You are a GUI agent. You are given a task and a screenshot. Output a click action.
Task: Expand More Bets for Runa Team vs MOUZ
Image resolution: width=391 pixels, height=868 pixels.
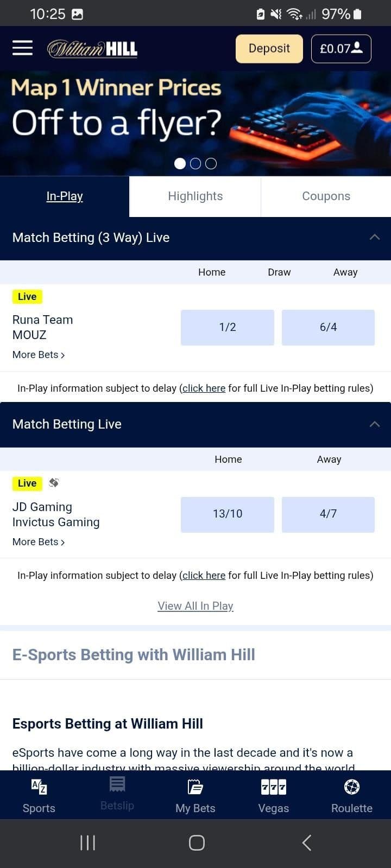[x=38, y=354]
